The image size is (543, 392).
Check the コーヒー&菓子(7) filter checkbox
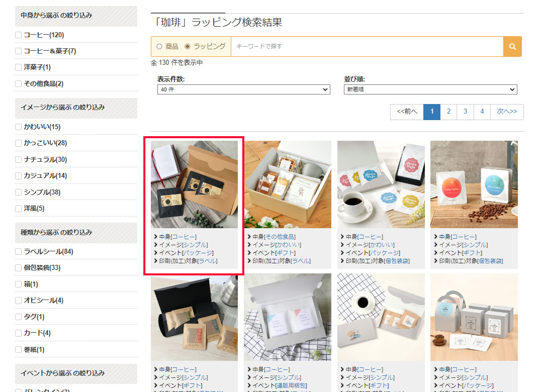(19, 51)
